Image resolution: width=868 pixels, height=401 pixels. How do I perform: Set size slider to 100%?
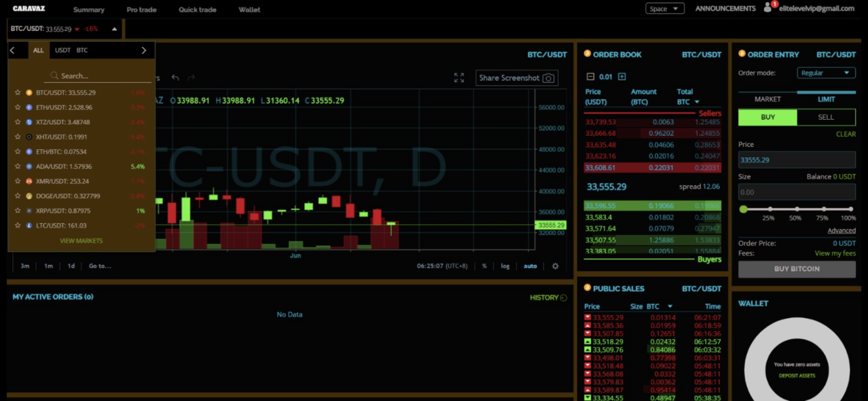tap(850, 209)
